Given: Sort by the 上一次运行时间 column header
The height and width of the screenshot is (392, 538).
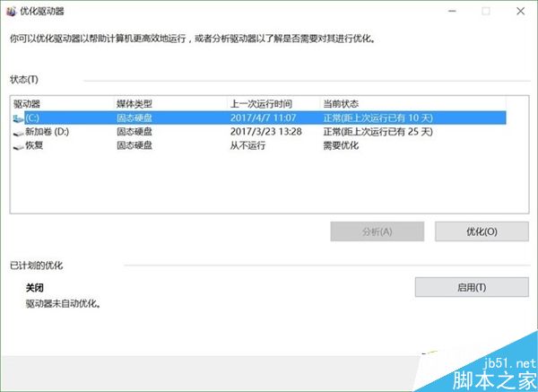Looking at the screenshot, I should click(x=273, y=104).
